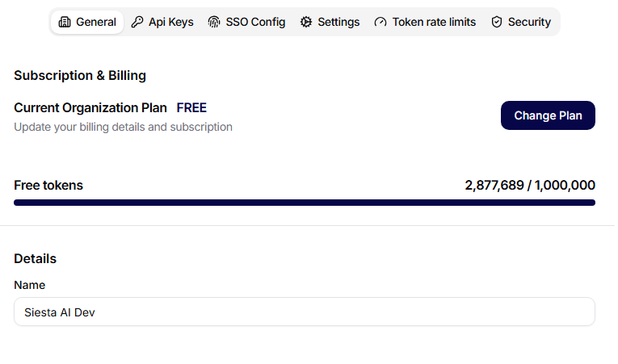Screen dimensions: 618x364
Task: Click the Free tokens usage progress bar
Action: pyautogui.click(x=305, y=203)
